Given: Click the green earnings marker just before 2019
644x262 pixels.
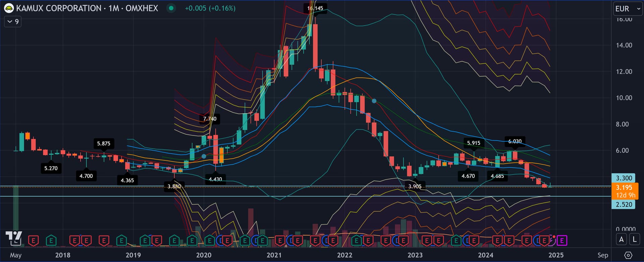Looking at the screenshot, I should click(x=121, y=241).
